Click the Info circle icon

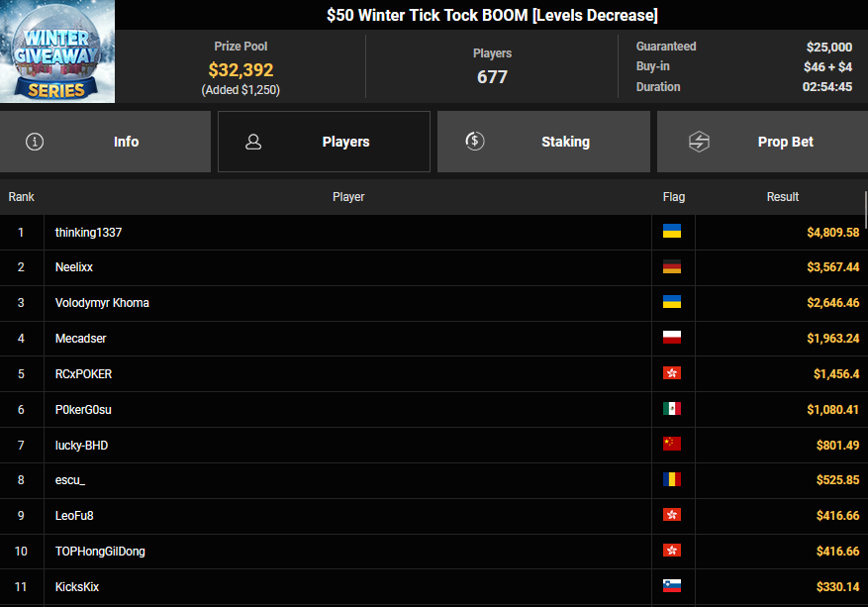(x=36, y=142)
